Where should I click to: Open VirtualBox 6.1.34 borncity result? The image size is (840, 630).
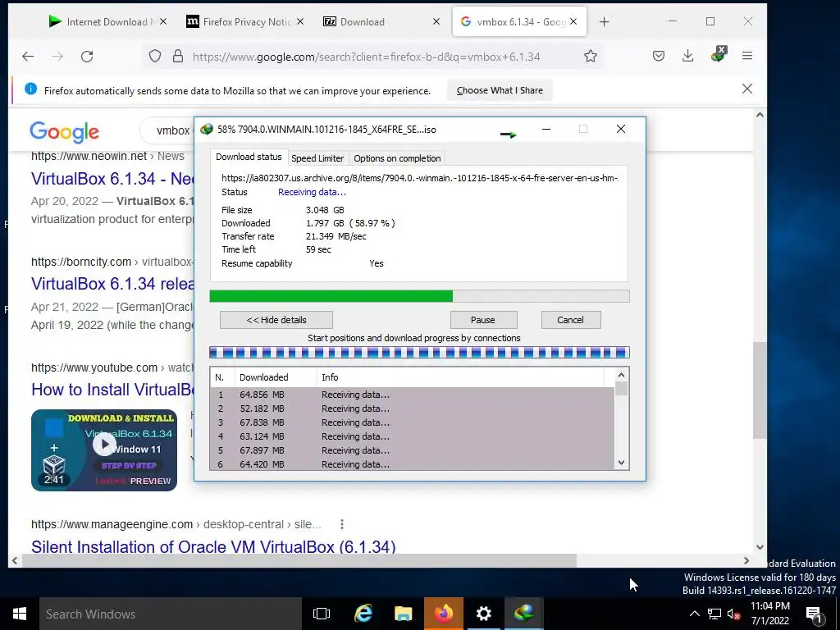112,283
